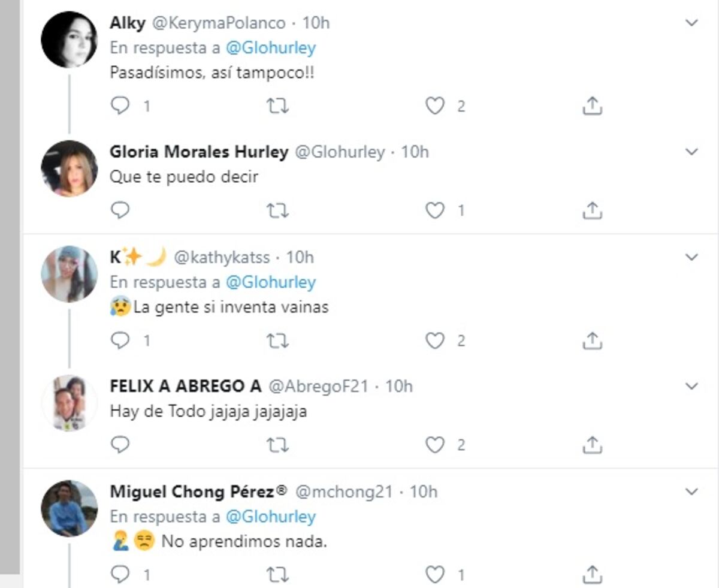Share FELIX A ABREGO A's tweet
The image size is (719, 588).
point(593,445)
